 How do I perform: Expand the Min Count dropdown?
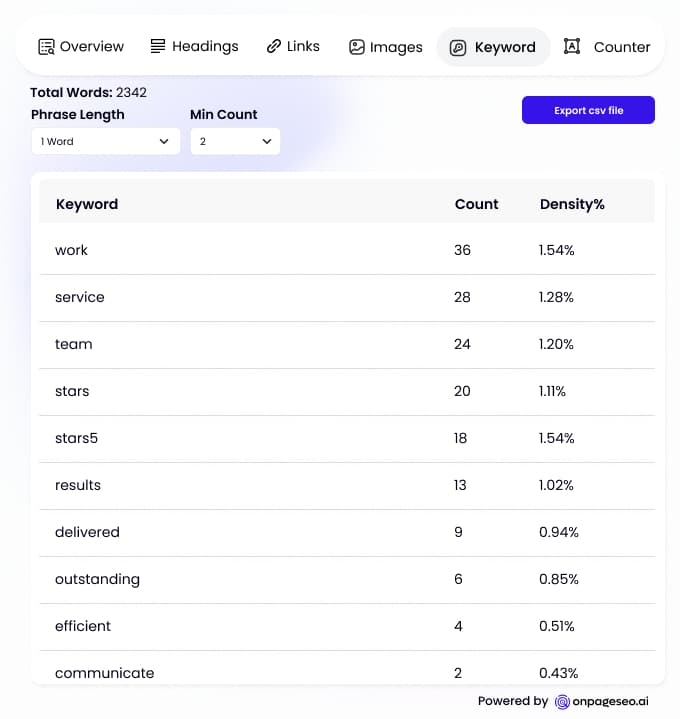click(235, 141)
